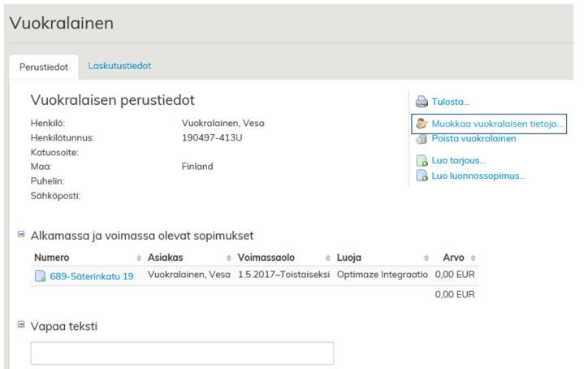Sort contracts by the Asiakas column arrows
Image resolution: width=588 pixels, height=369 pixels.
(227, 258)
